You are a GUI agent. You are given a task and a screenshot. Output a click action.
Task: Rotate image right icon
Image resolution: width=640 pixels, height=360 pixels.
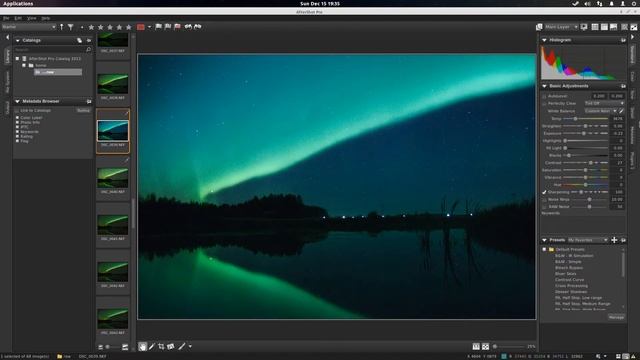(198, 27)
